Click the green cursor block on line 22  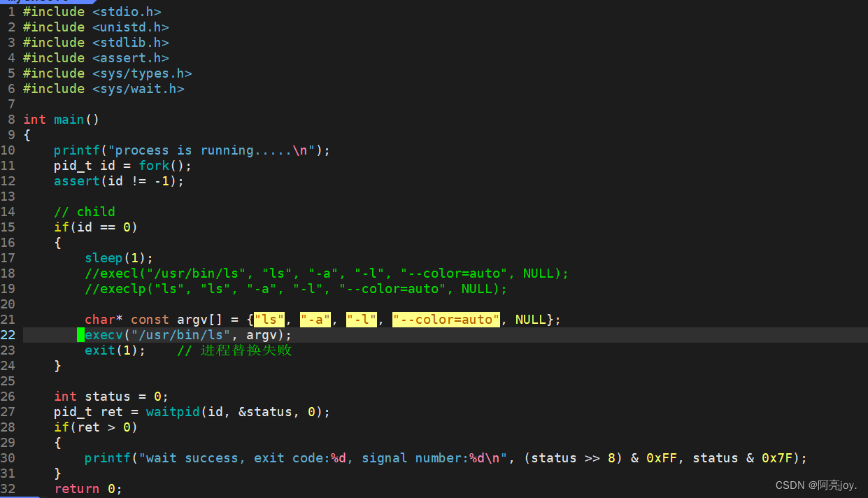(x=80, y=335)
